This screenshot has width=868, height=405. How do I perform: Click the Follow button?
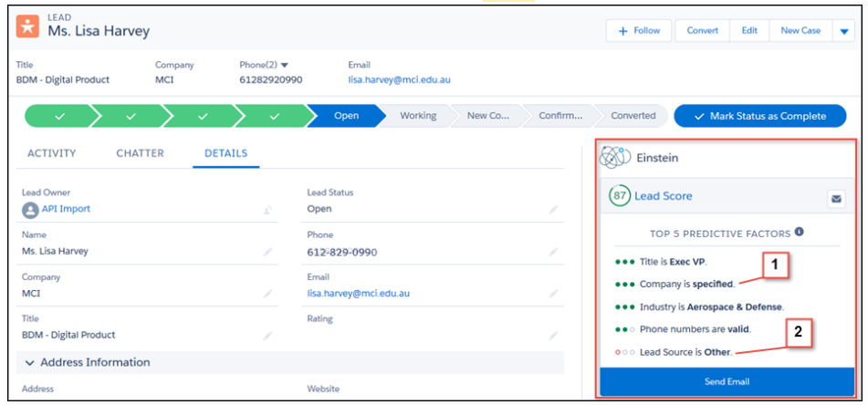(x=639, y=31)
